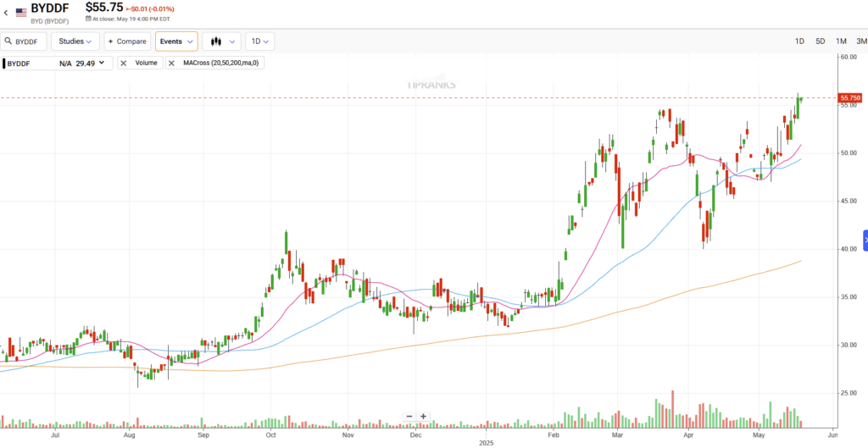The image size is (868, 448).
Task: Click the BYD (BYDDF) company name
Action: coord(50,21)
